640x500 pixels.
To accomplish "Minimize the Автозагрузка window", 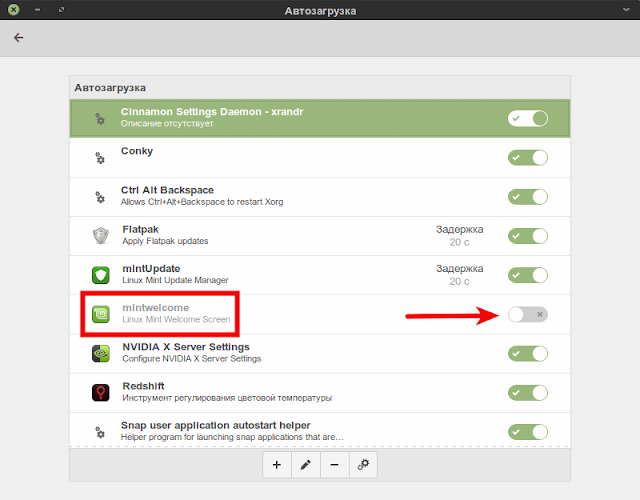I will pos(38,9).
